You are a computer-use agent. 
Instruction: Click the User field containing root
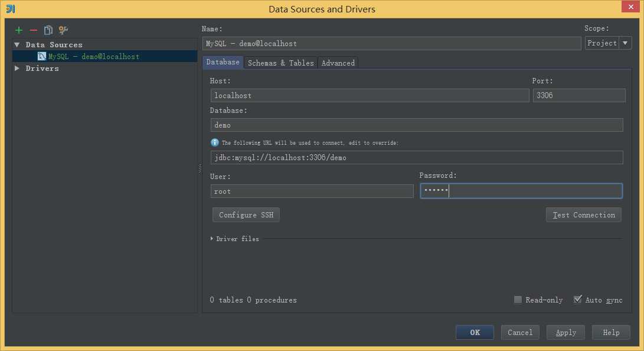pyautogui.click(x=312, y=191)
